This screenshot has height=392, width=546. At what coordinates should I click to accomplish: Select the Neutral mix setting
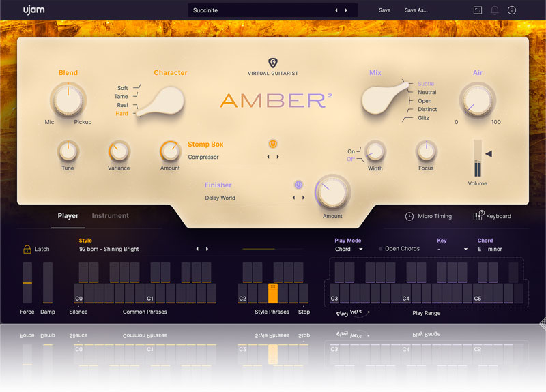click(x=427, y=92)
